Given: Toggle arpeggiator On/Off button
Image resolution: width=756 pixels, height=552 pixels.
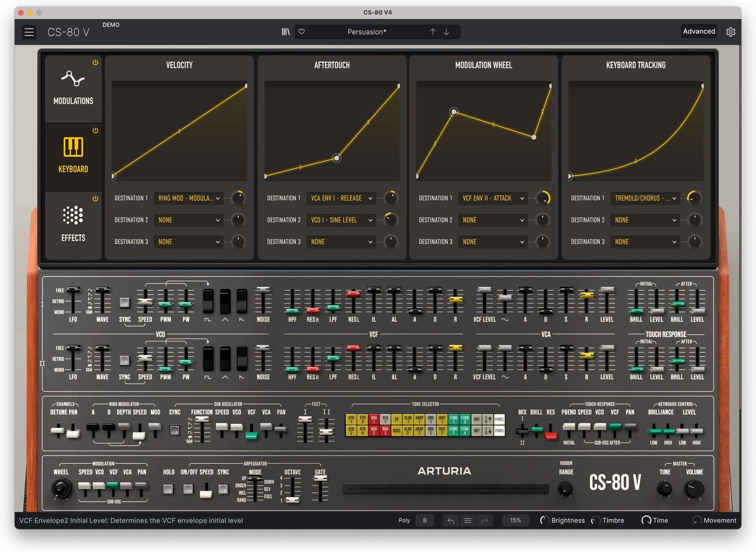Looking at the screenshot, I should 188,489.
